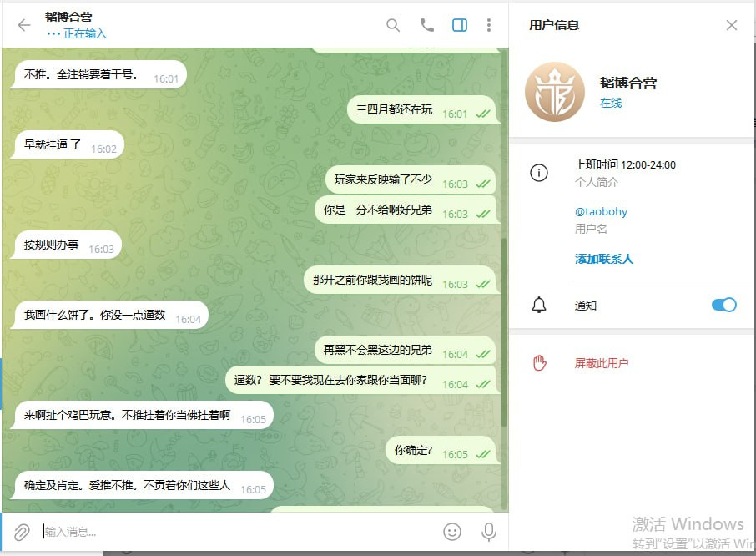Image resolution: width=756 pixels, height=556 pixels.
Task: Close the user info panel
Action: click(732, 25)
